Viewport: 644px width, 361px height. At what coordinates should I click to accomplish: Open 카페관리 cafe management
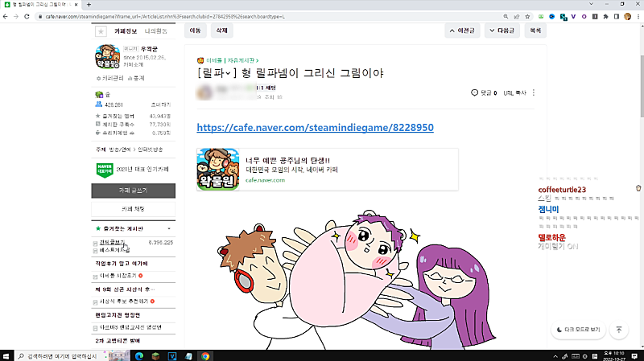pyautogui.click(x=110, y=78)
